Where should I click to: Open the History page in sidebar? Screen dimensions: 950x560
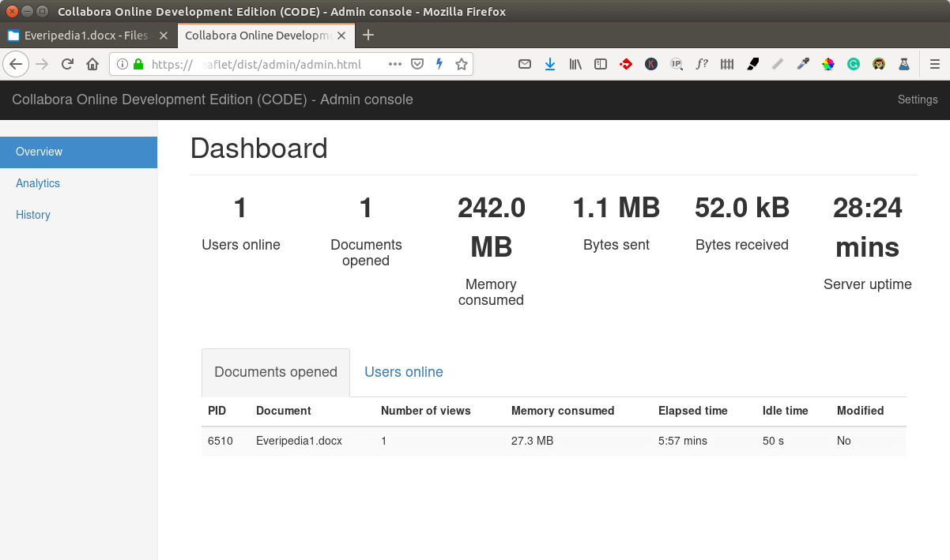point(33,215)
